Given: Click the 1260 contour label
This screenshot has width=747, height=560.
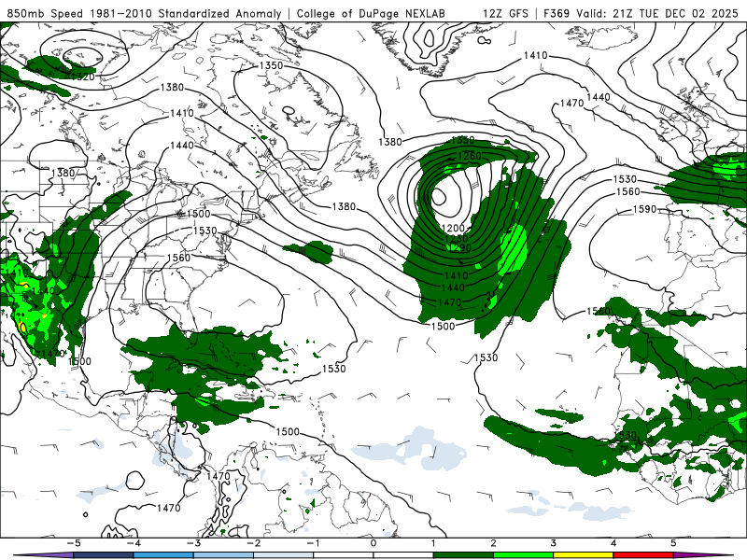Looking at the screenshot, I should click(470, 156).
